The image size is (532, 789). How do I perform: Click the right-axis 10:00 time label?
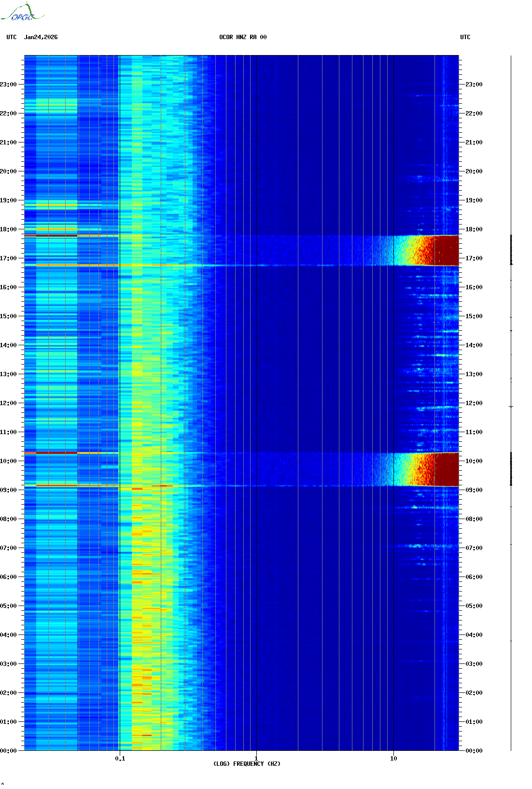pos(474,461)
